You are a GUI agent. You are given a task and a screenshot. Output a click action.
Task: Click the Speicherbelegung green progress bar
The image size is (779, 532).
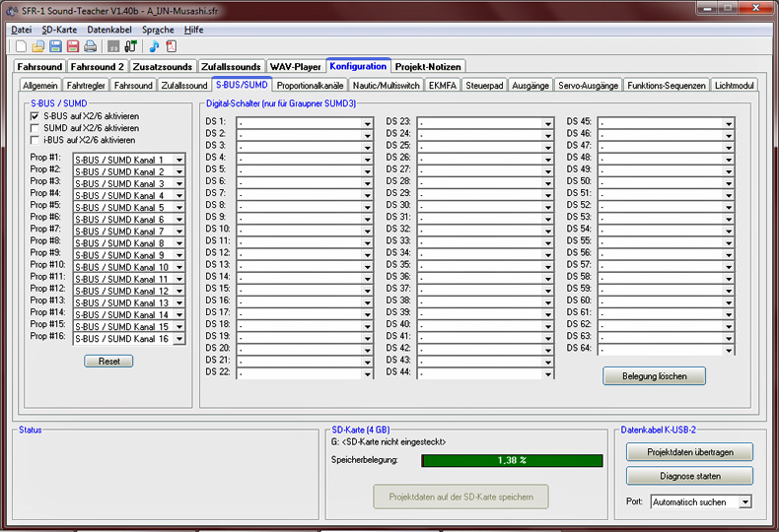(512, 461)
